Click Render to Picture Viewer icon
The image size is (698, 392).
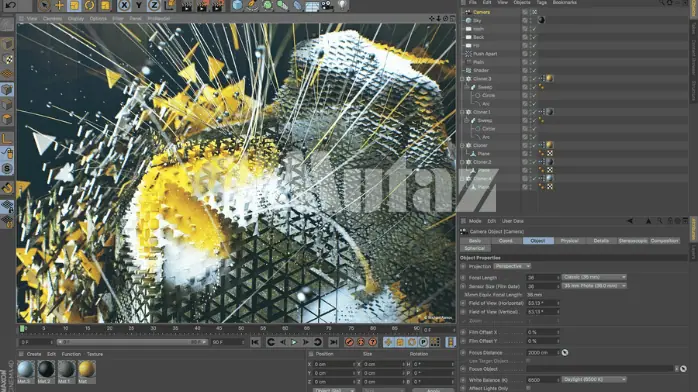pyautogui.click(x=202, y=5)
